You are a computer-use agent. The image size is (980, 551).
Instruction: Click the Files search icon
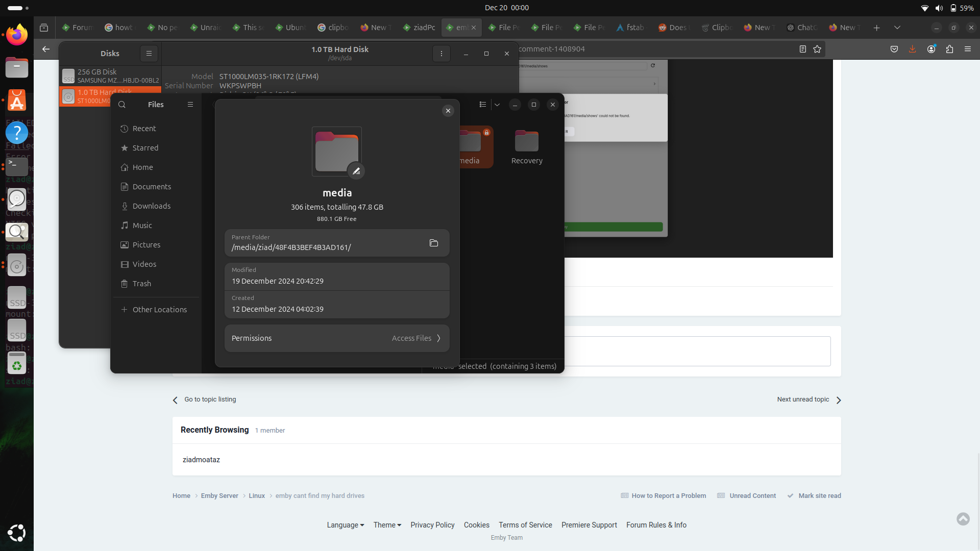pyautogui.click(x=122, y=105)
